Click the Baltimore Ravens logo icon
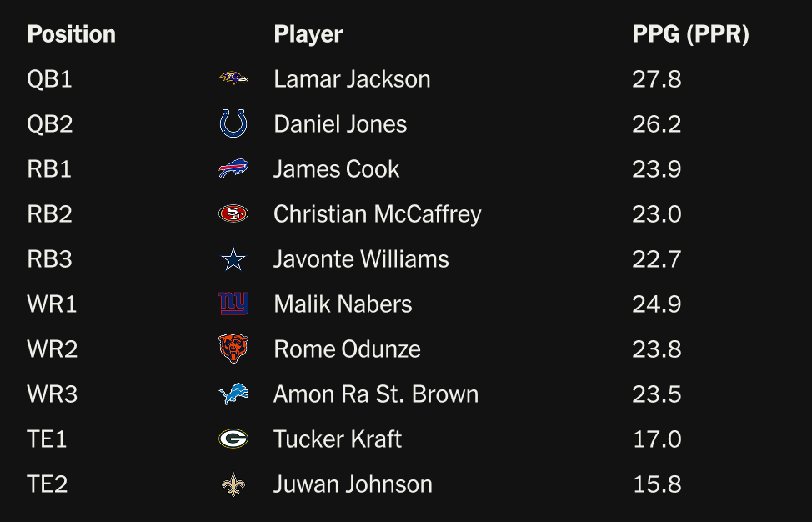Image resolution: width=812 pixels, height=522 pixels. [x=233, y=79]
